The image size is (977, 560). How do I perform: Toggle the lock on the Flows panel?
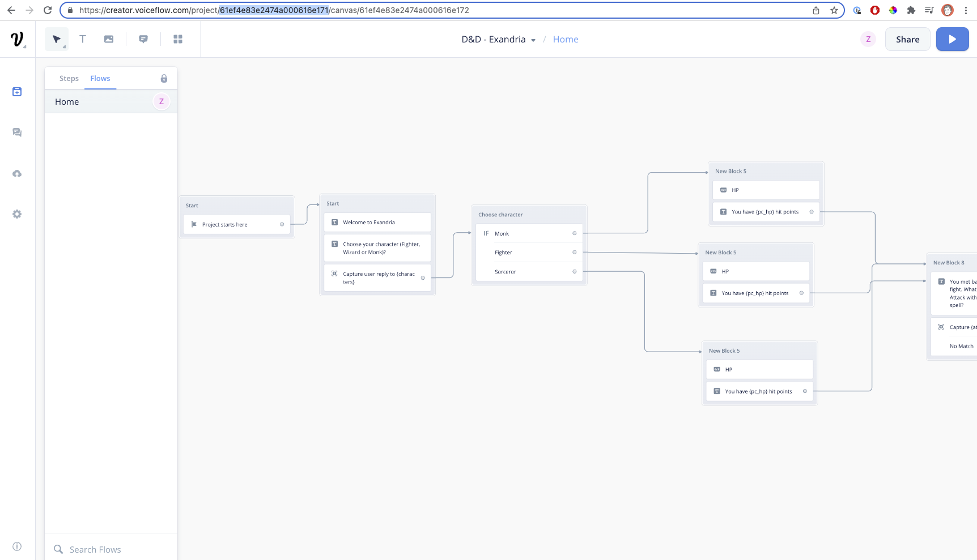(164, 78)
